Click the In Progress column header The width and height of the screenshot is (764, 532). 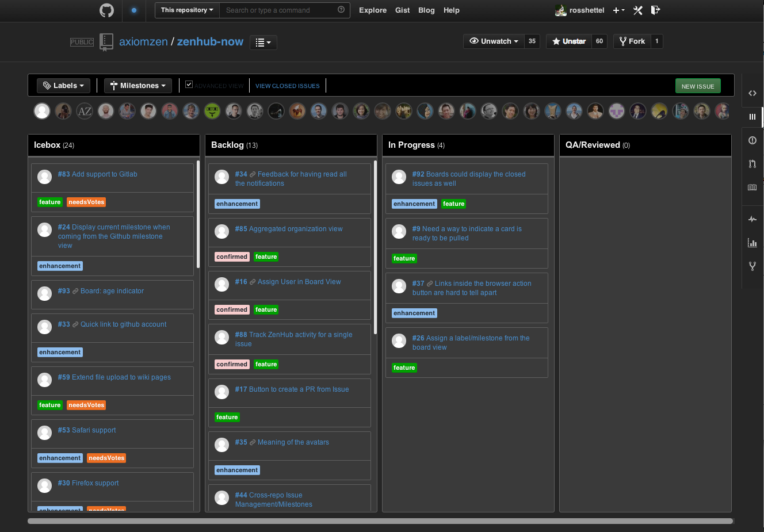(x=468, y=145)
